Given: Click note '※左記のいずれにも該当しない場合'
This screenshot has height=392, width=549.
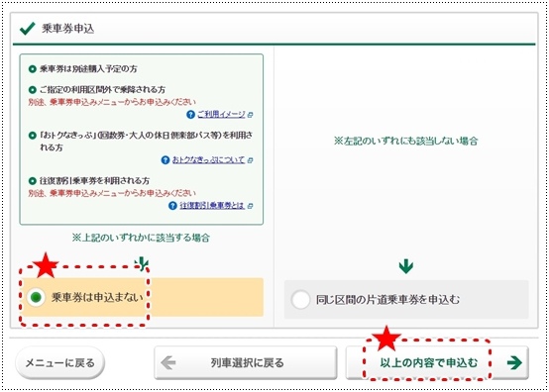Looking at the screenshot, I should (405, 141).
